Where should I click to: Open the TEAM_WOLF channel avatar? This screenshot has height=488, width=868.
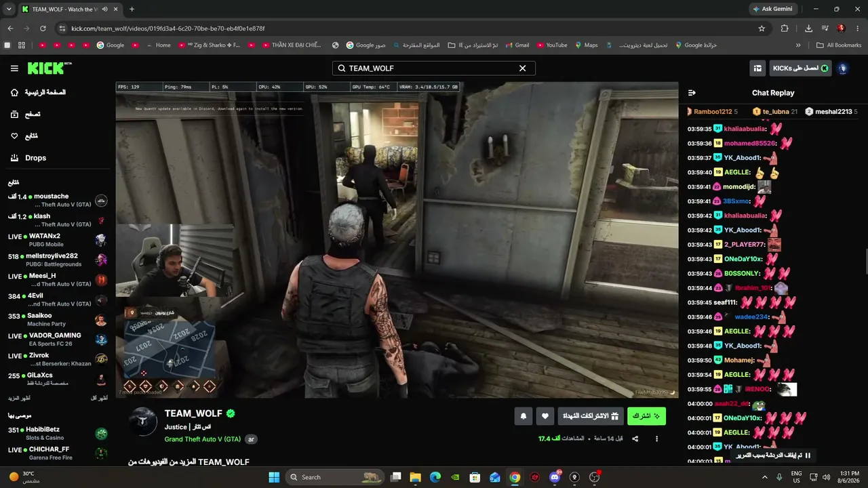[x=143, y=422]
